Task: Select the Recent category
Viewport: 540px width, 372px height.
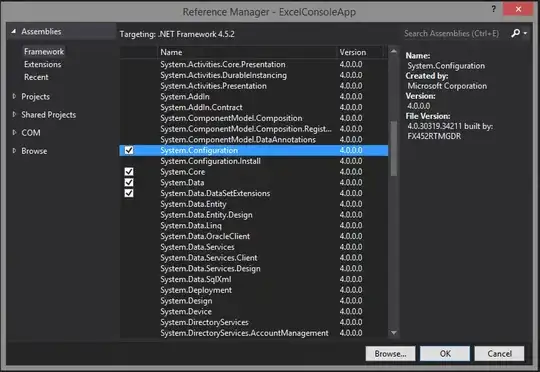Action: pyautogui.click(x=36, y=77)
